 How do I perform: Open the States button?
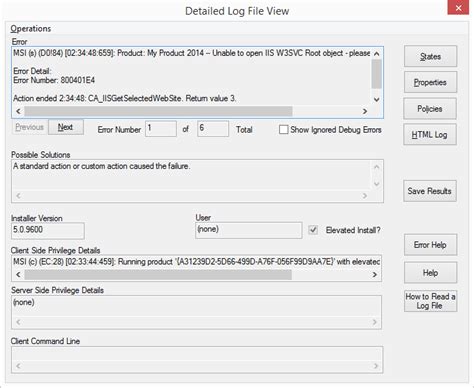pyautogui.click(x=430, y=56)
